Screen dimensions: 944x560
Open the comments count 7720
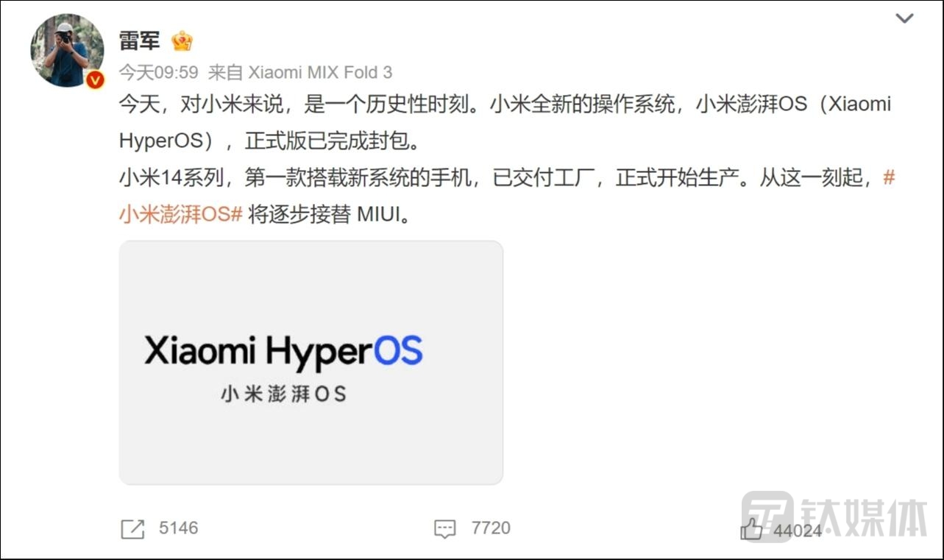tap(491, 528)
